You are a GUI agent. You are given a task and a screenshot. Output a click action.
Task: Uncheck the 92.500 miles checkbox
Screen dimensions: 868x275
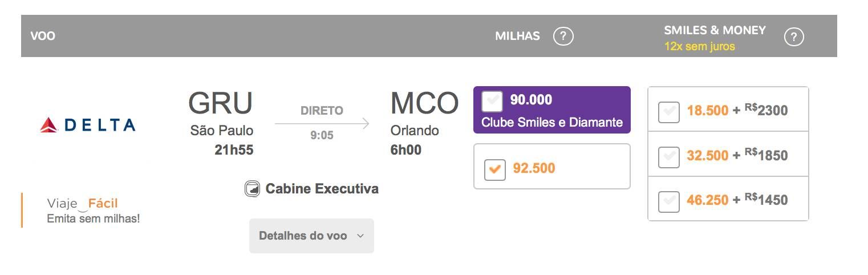pyautogui.click(x=494, y=169)
